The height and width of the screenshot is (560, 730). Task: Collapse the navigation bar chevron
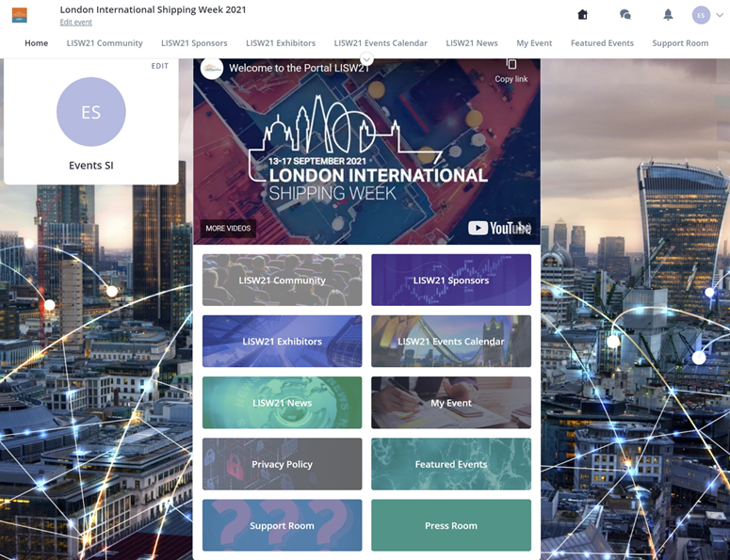coord(366,59)
